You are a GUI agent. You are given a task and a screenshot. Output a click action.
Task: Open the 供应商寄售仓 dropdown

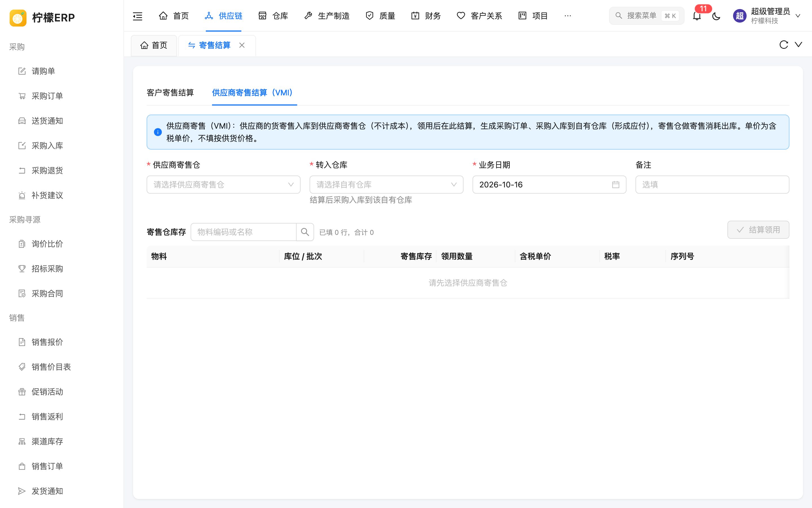point(224,185)
